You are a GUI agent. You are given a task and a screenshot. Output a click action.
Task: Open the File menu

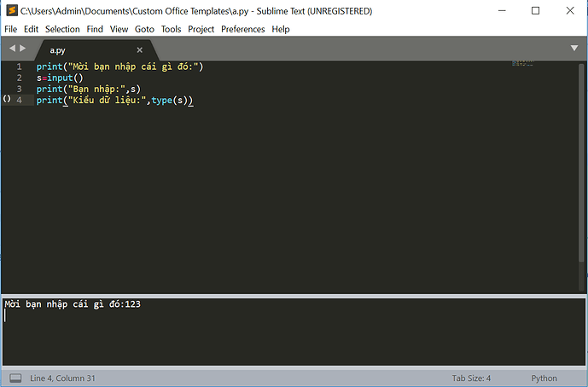pos(11,29)
